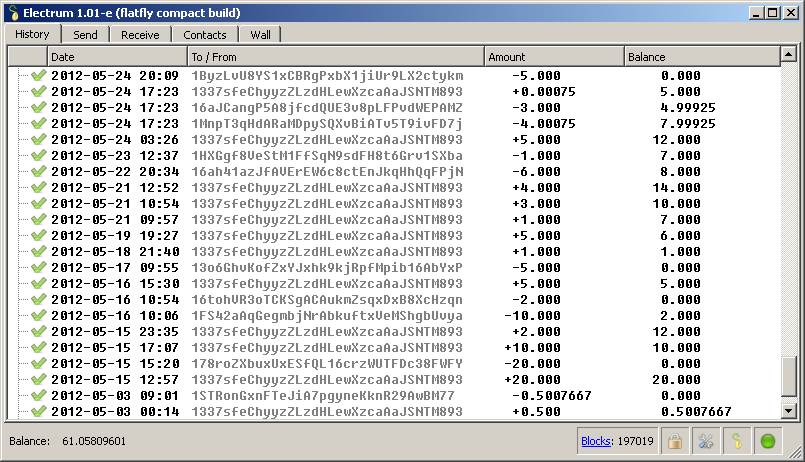Click the scrollbar down arrow

click(789, 410)
